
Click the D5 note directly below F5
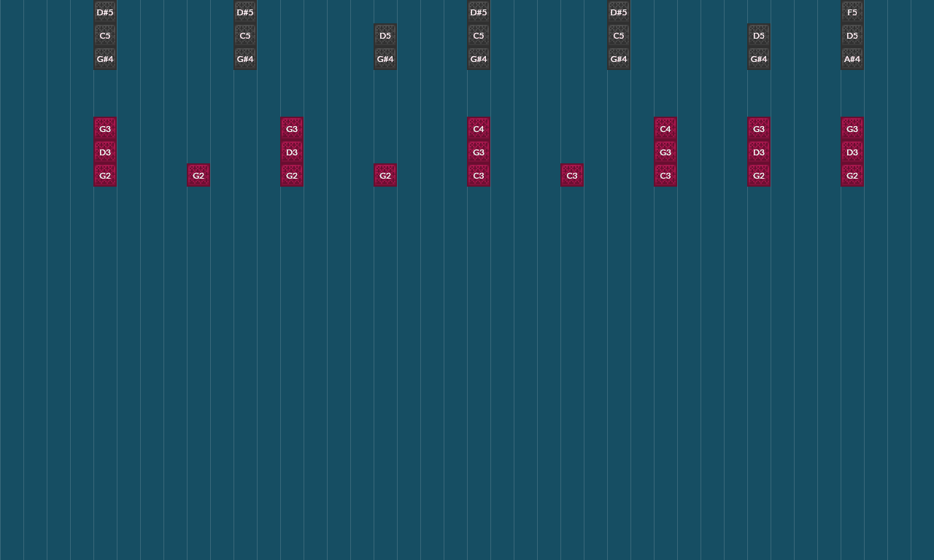tap(852, 35)
